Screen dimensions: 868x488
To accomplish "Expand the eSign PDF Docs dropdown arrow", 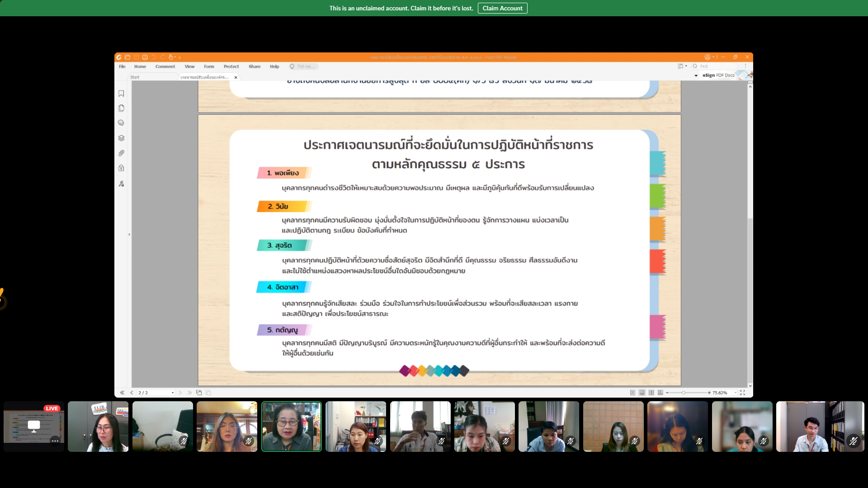I will 696,75.
